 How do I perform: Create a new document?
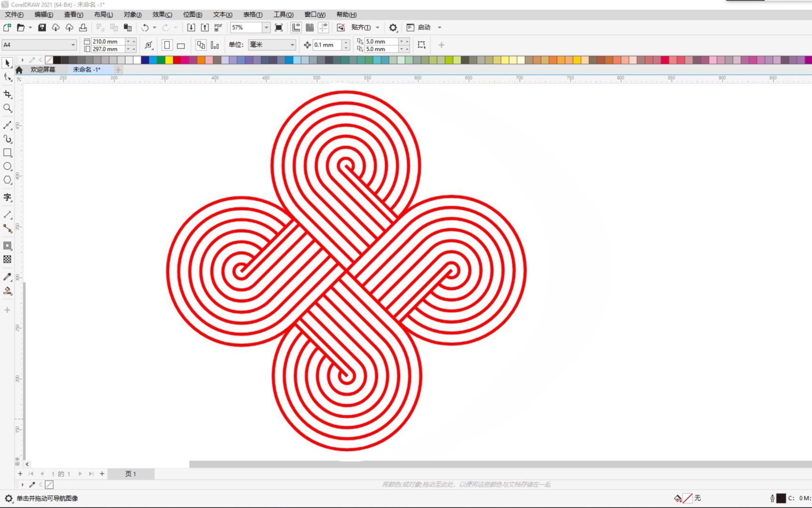[7, 27]
